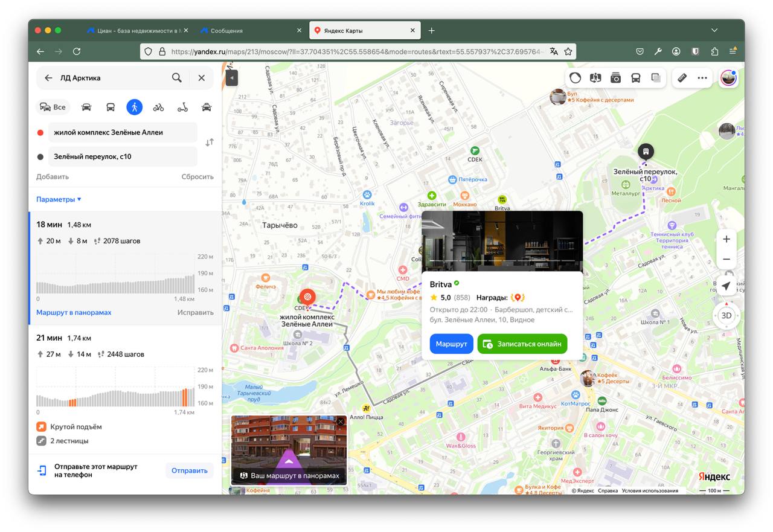The image size is (773, 532).
Task: Click the my location arrow button
Action: 726,286
